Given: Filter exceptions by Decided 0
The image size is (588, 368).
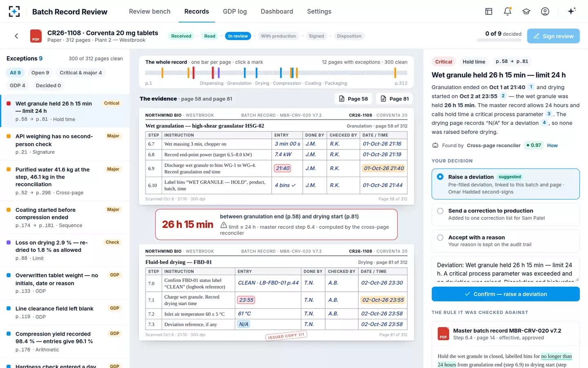Looking at the screenshot, I should [x=48, y=85].
